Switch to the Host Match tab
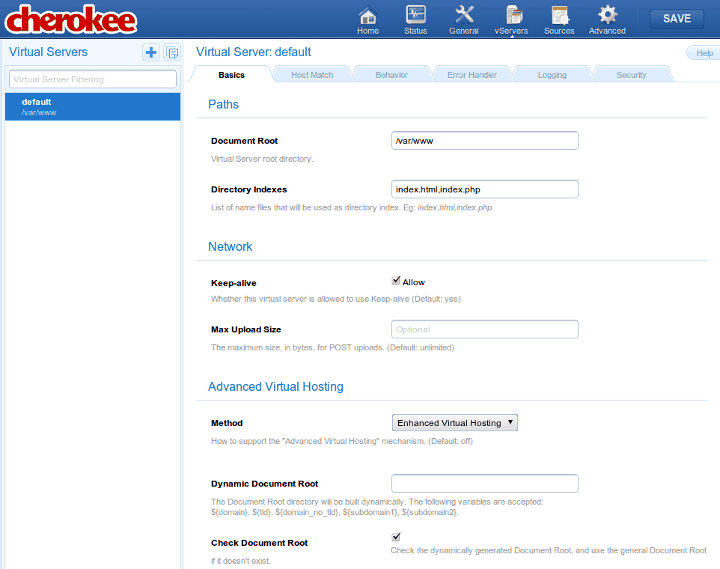The image size is (720, 569). [312, 75]
